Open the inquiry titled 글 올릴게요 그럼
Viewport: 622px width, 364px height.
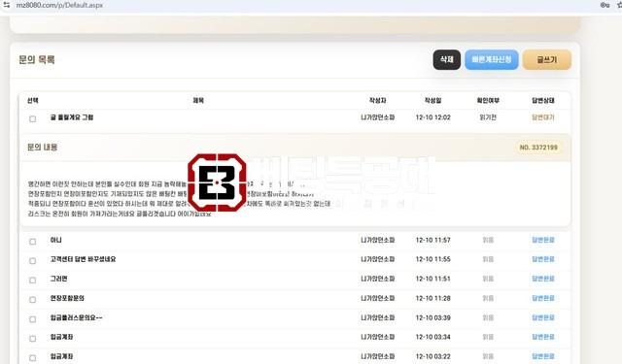(72, 117)
